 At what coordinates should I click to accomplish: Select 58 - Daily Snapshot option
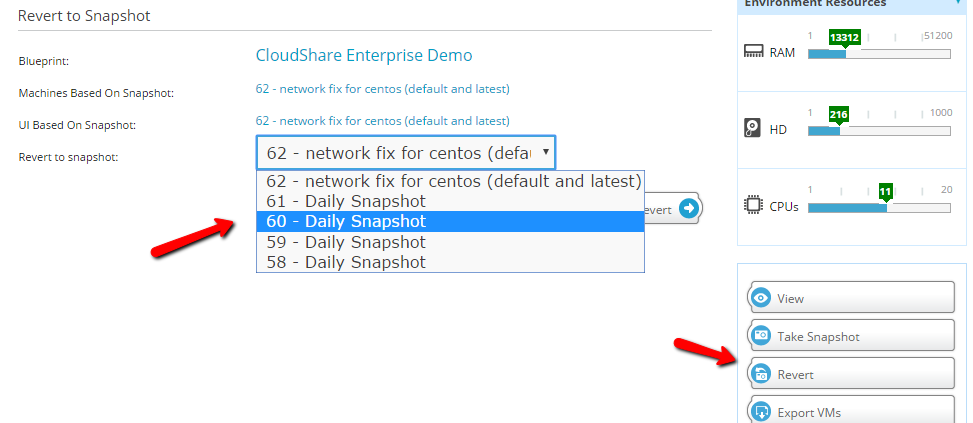point(451,262)
